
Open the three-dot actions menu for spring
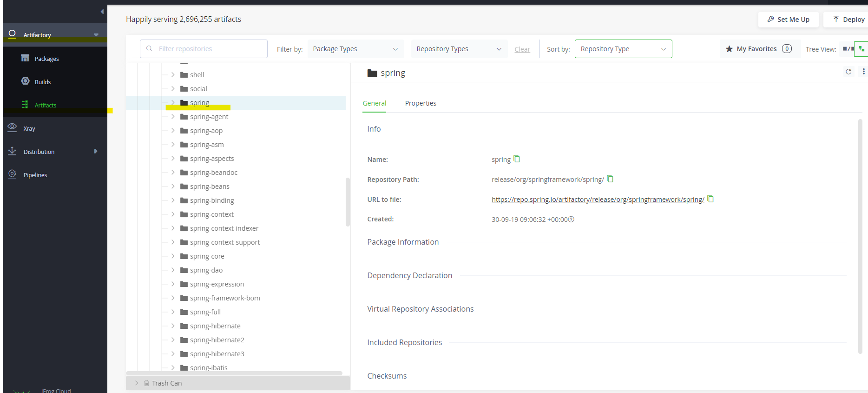click(x=864, y=72)
